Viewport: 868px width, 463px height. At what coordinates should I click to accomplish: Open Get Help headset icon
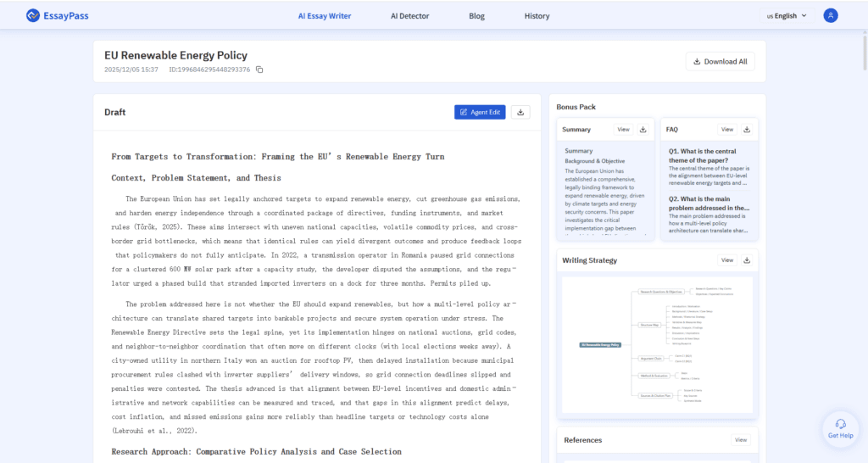[840, 429]
